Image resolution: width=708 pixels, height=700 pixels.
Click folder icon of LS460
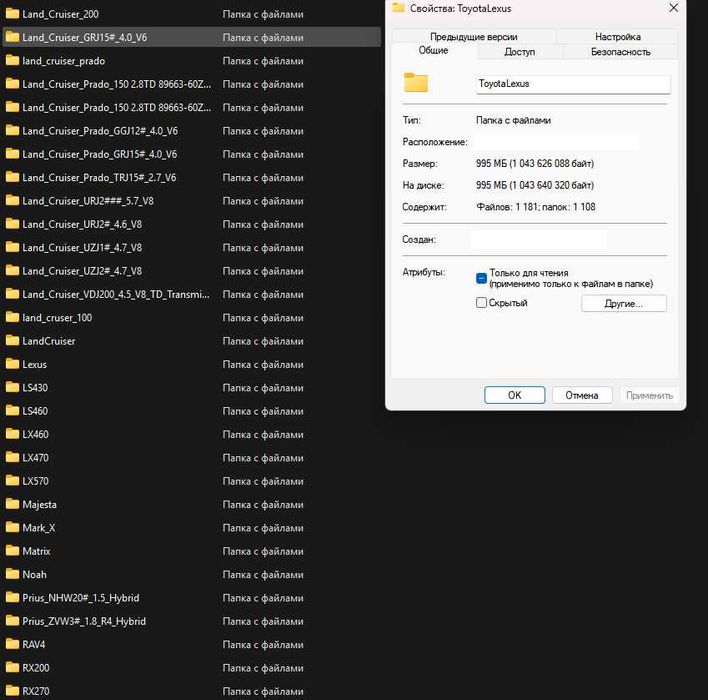(12, 411)
